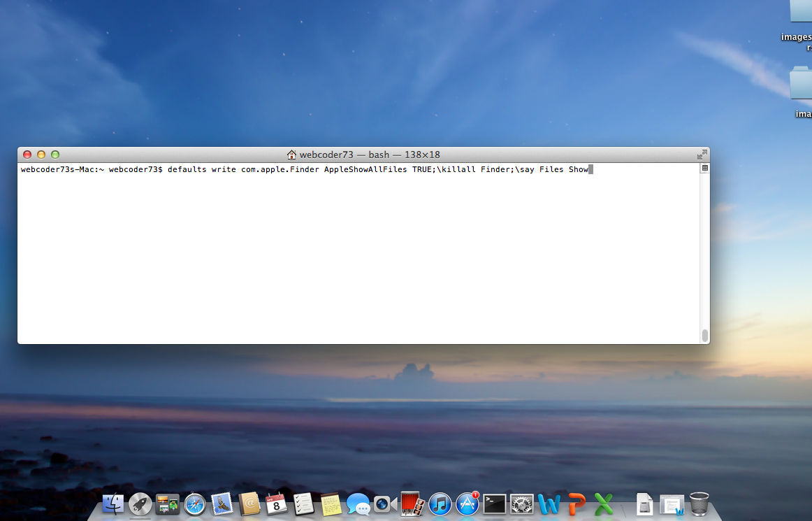Launch green X Excel icon
The height and width of the screenshot is (521, 812).
pyautogui.click(x=603, y=504)
